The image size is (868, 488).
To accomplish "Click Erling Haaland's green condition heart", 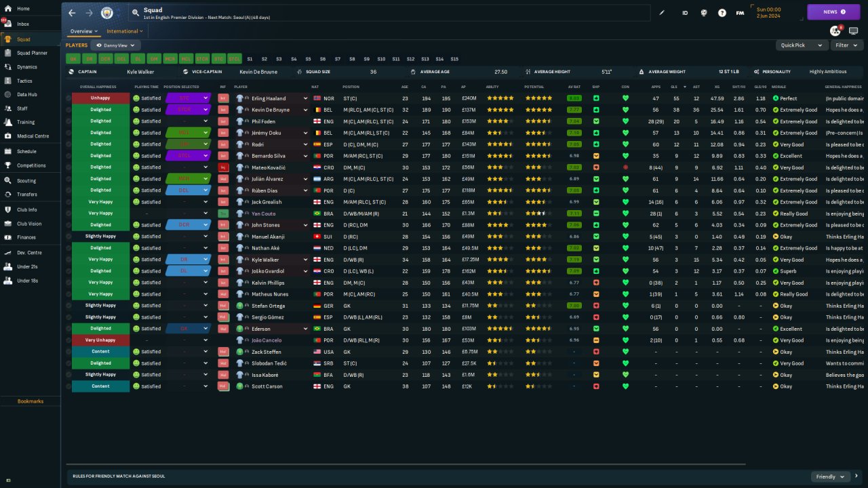I will (x=625, y=98).
